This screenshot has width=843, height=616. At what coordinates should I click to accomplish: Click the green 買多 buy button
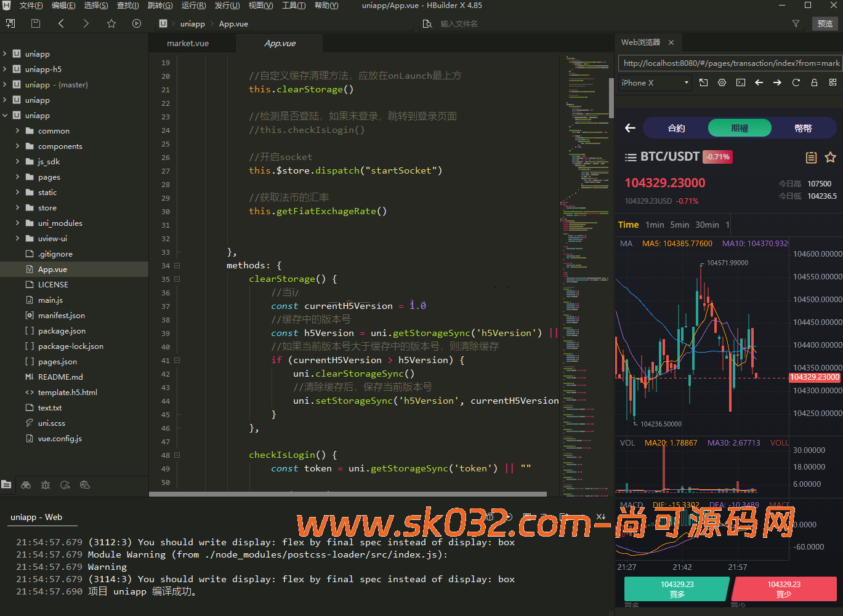677,589
